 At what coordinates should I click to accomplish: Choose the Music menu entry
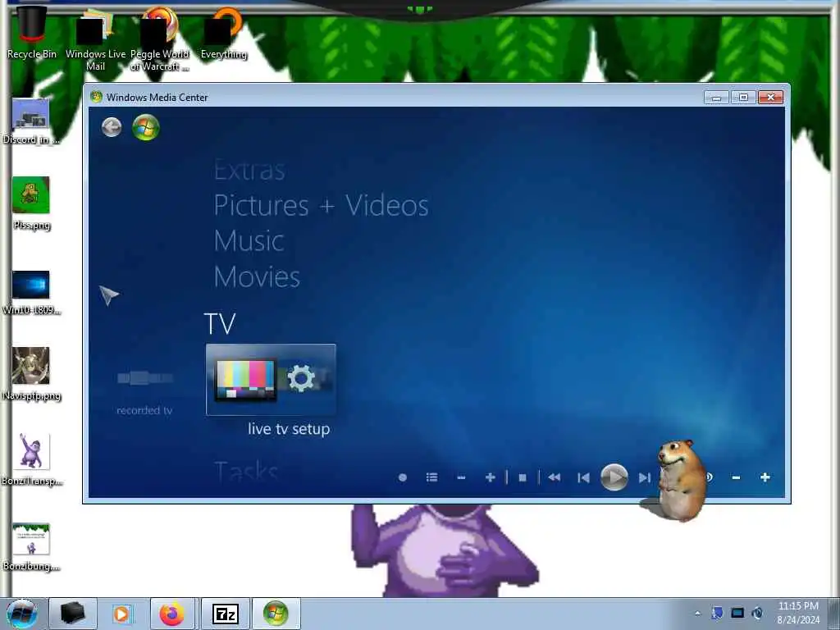pos(249,240)
